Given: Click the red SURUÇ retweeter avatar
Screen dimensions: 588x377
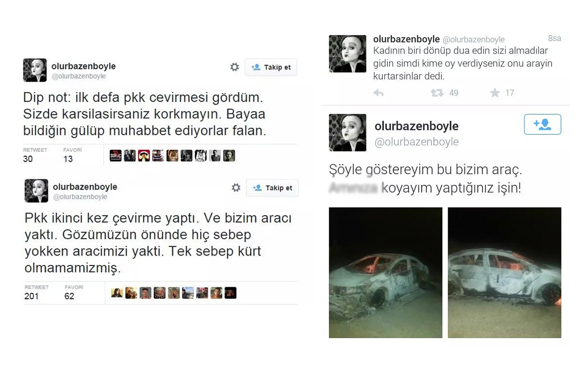Looking at the screenshot, I should point(116,155).
